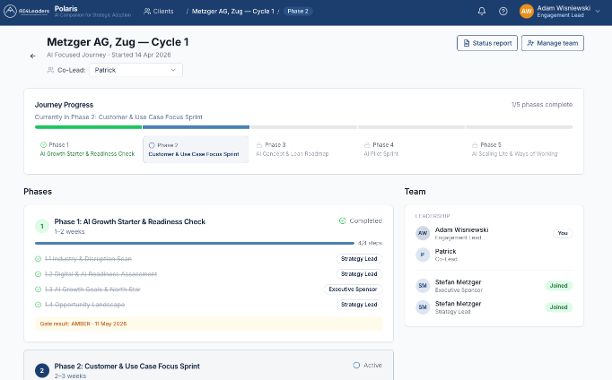Screen dimensions: 612x380
Task: Open the notifications bell
Action: click(482, 11)
